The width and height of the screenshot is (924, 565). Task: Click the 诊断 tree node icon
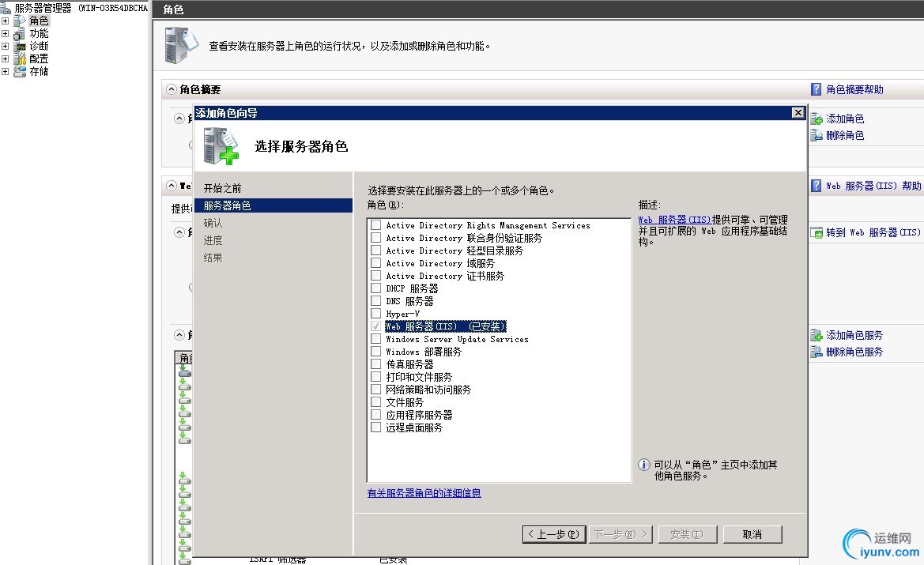(20, 46)
